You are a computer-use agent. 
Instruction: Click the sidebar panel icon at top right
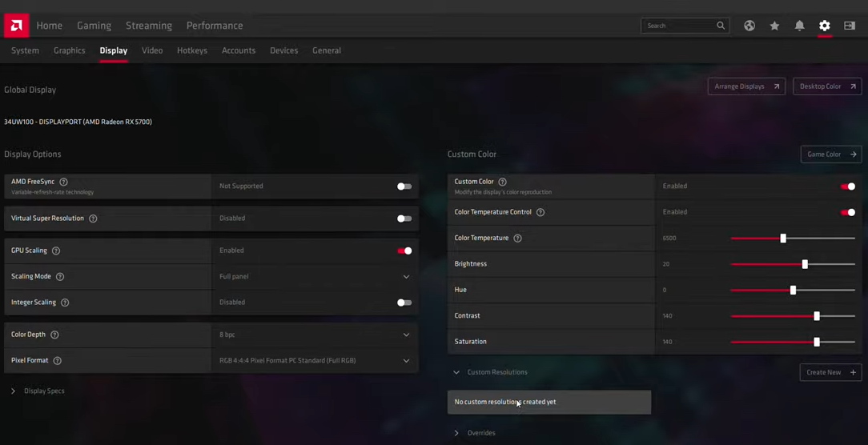point(850,26)
